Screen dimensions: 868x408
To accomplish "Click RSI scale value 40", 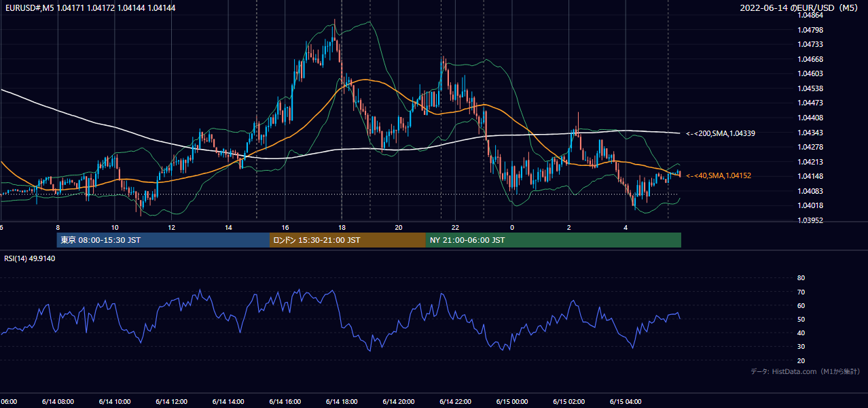I will point(801,333).
